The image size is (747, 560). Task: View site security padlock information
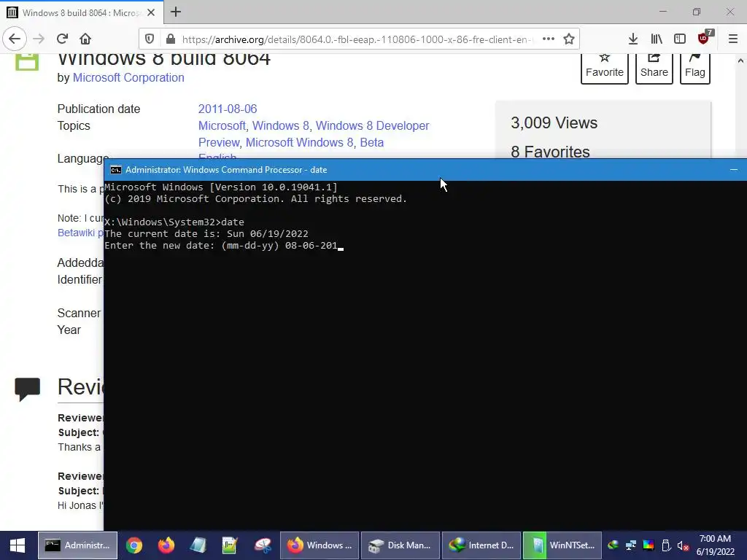[x=170, y=39]
